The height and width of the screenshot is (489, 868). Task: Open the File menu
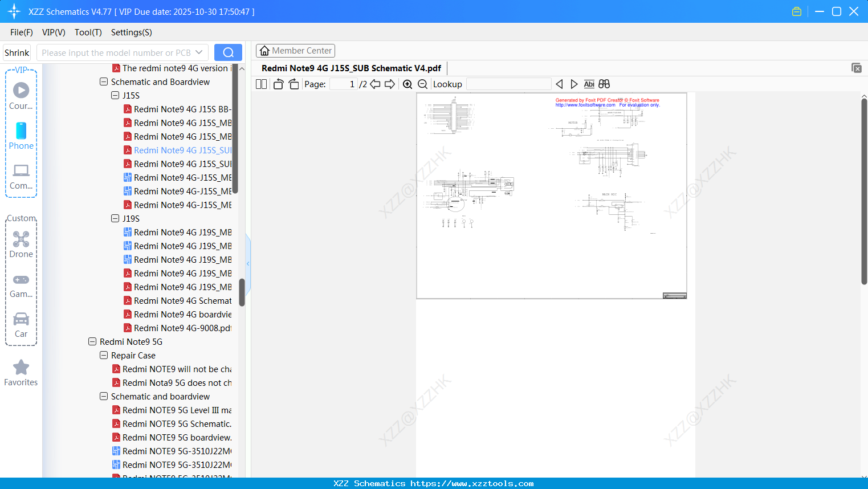[21, 32]
